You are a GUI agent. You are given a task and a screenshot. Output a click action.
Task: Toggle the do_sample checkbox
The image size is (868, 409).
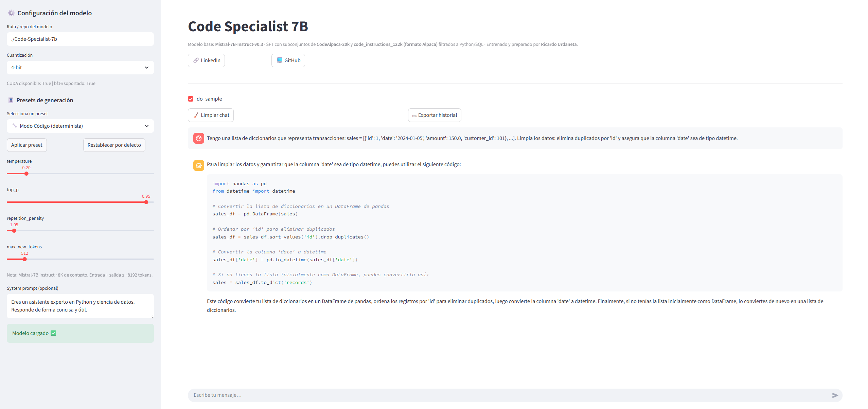coord(191,99)
